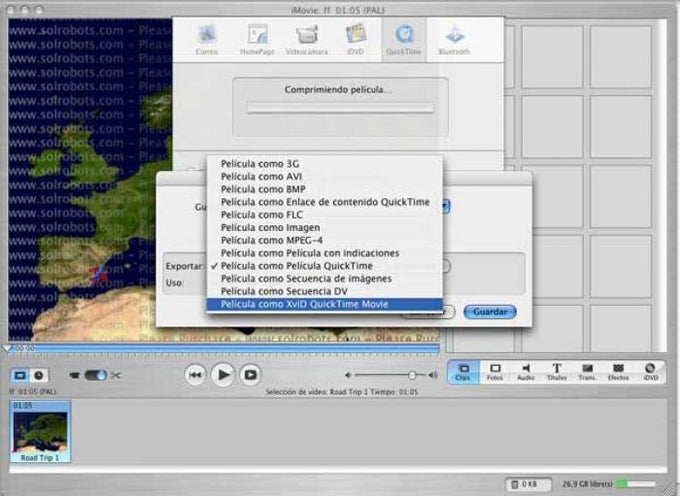Image resolution: width=680 pixels, height=496 pixels.
Task: Select the HomePage export icon
Action: pos(257,40)
